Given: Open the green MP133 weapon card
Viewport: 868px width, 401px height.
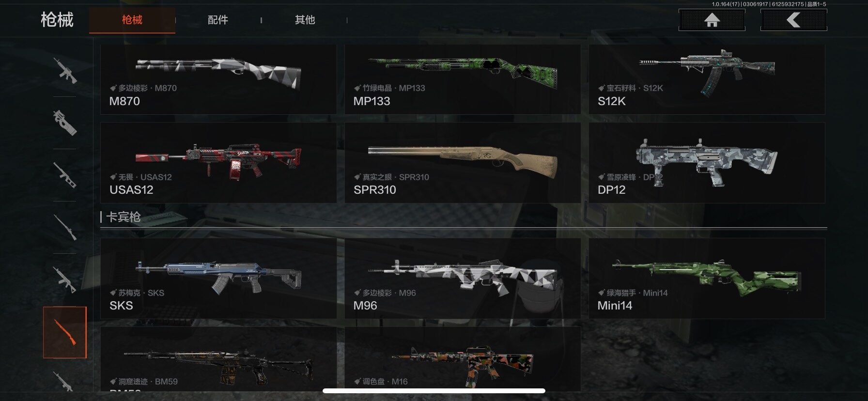Looking at the screenshot, I should [x=463, y=79].
